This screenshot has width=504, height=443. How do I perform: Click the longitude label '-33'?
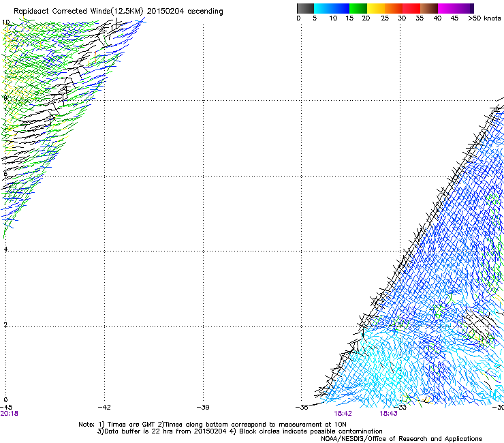click(x=400, y=408)
